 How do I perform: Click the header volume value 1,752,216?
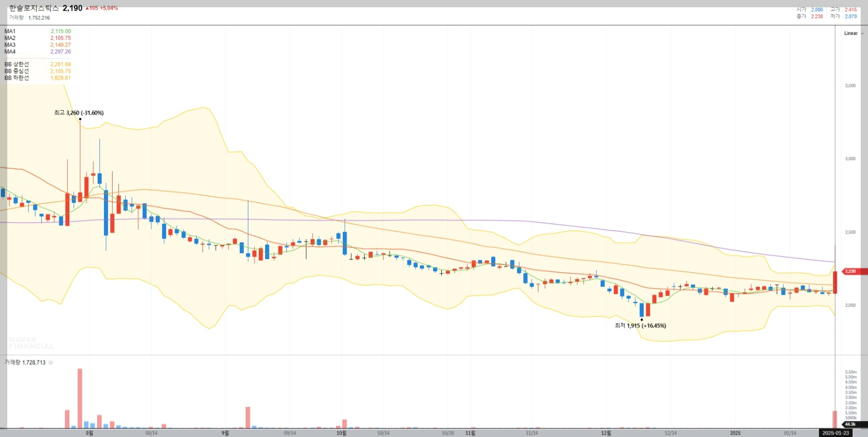[x=39, y=18]
